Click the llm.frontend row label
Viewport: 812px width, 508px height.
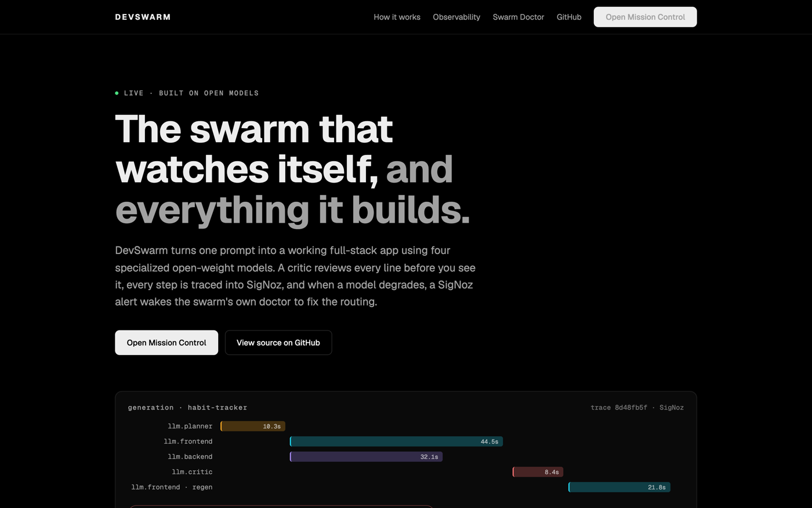188,441
